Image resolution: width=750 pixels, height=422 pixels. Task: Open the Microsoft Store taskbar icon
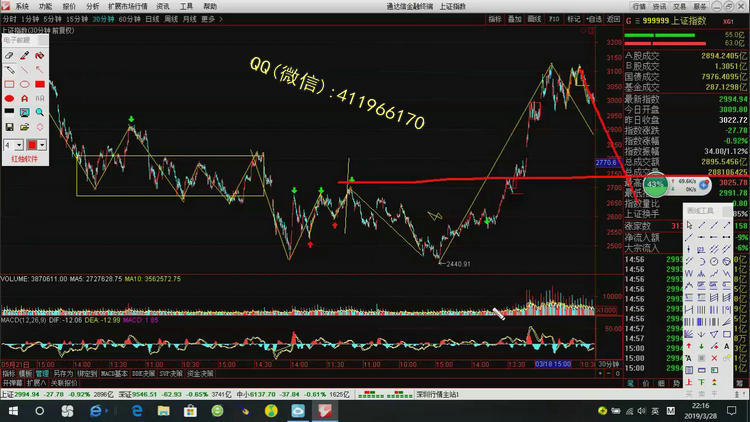[190, 411]
